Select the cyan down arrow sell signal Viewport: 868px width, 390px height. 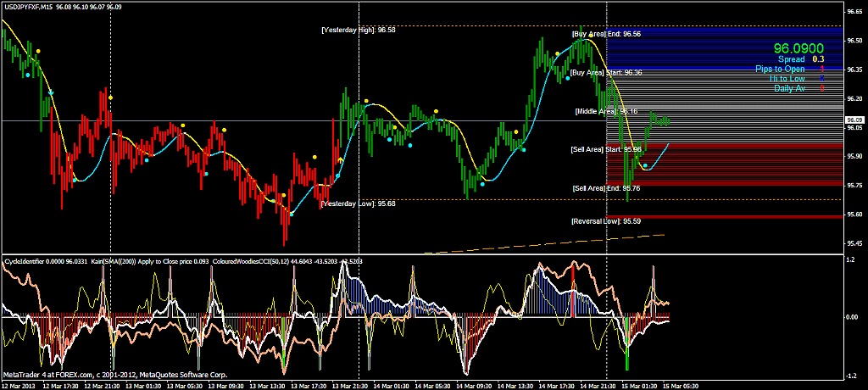pos(51,92)
